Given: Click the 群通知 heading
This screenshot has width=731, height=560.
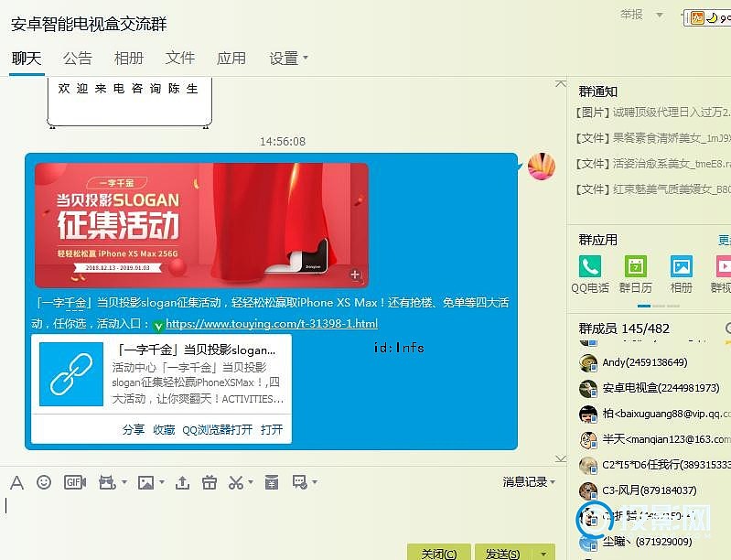Looking at the screenshot, I should coord(598,92).
